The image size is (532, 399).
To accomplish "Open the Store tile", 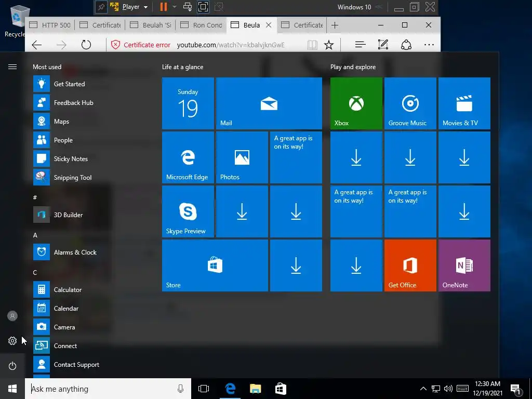I will tap(215, 265).
